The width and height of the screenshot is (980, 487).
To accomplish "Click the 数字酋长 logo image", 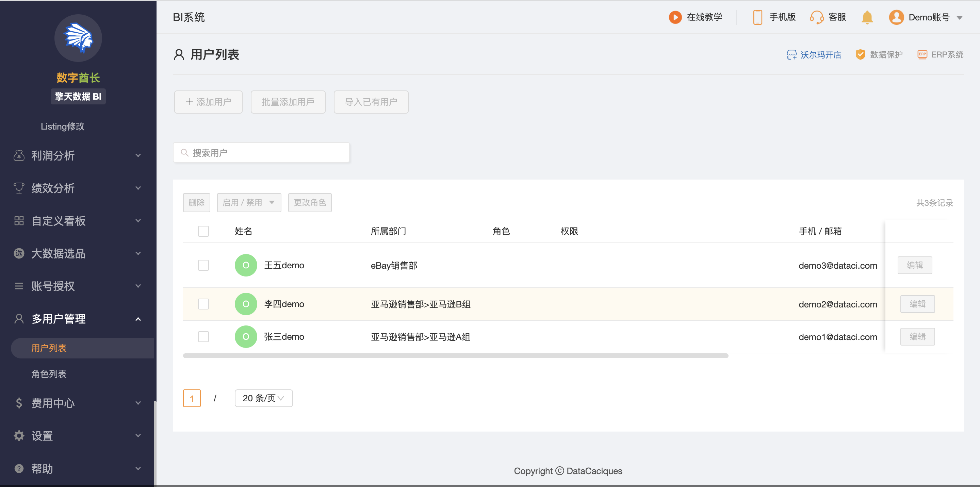I will [x=78, y=38].
